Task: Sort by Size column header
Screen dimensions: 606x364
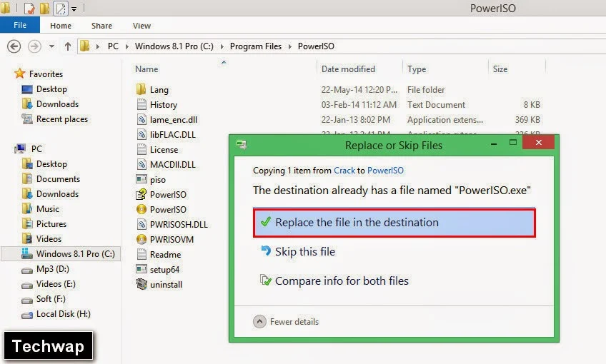Action: [x=500, y=69]
